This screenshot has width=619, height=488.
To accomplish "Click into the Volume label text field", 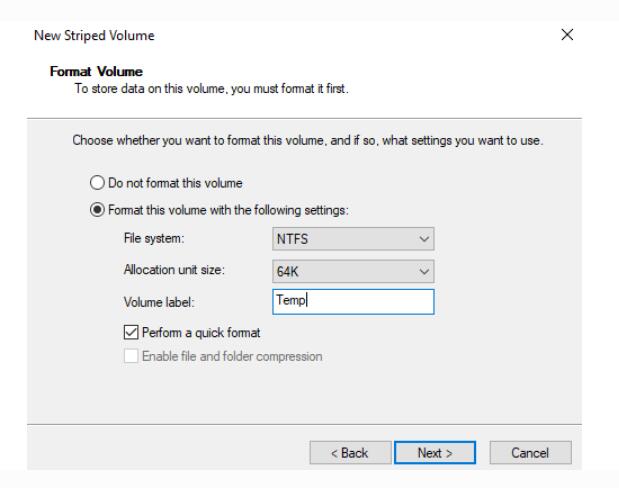I will [352, 301].
